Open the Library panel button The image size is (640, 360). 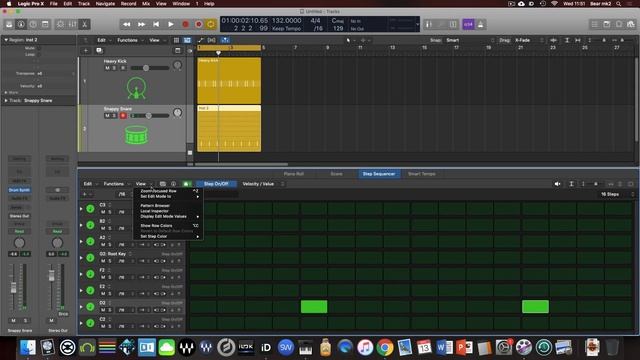[9, 24]
